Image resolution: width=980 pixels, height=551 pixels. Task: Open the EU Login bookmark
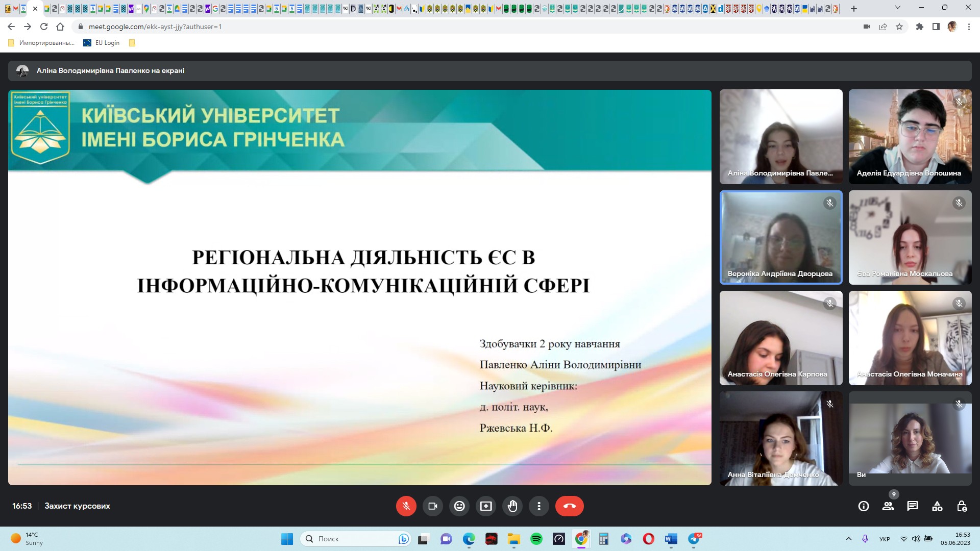pyautogui.click(x=102, y=43)
